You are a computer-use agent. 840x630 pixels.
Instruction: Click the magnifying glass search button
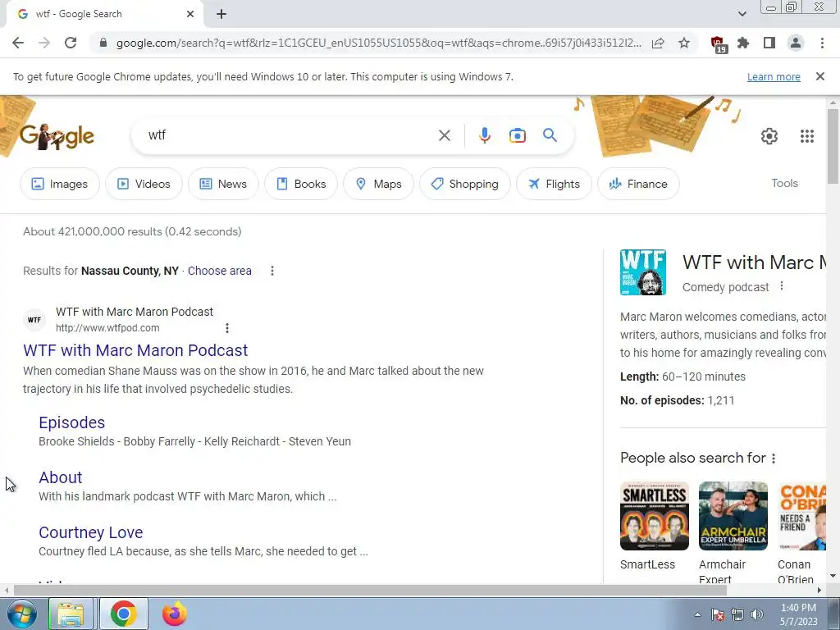click(x=550, y=135)
